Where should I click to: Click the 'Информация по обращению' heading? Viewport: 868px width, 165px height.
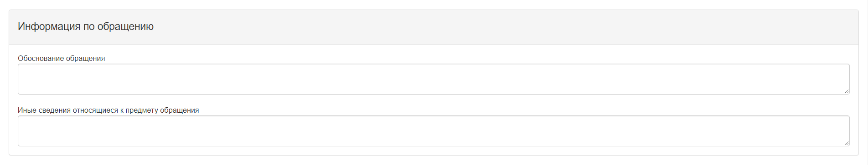(x=86, y=26)
